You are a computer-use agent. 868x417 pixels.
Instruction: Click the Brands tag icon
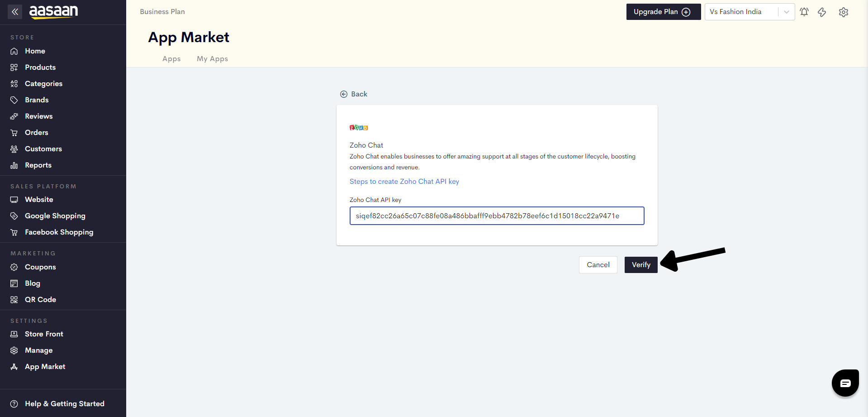[x=14, y=100]
